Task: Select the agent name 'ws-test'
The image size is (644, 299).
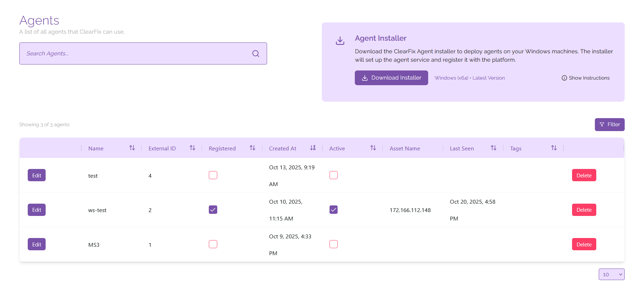Action: click(x=97, y=210)
